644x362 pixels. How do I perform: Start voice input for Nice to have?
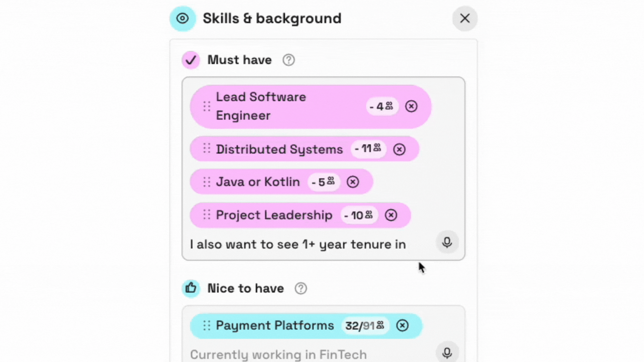coord(447,353)
